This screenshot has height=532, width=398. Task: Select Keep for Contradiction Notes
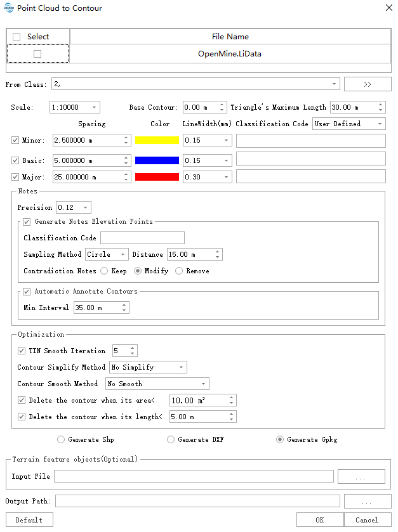[x=104, y=271]
